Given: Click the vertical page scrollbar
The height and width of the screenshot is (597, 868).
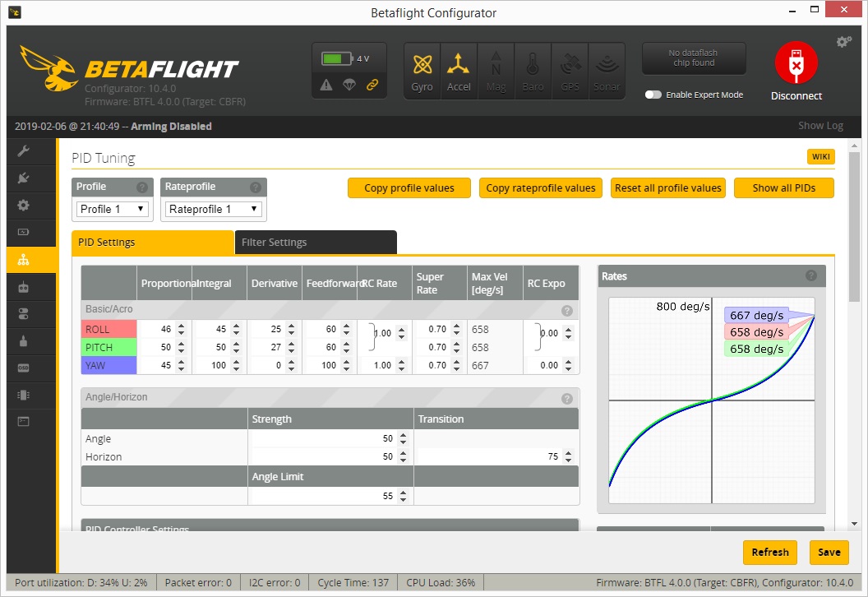Looking at the screenshot, I should coord(854,227).
